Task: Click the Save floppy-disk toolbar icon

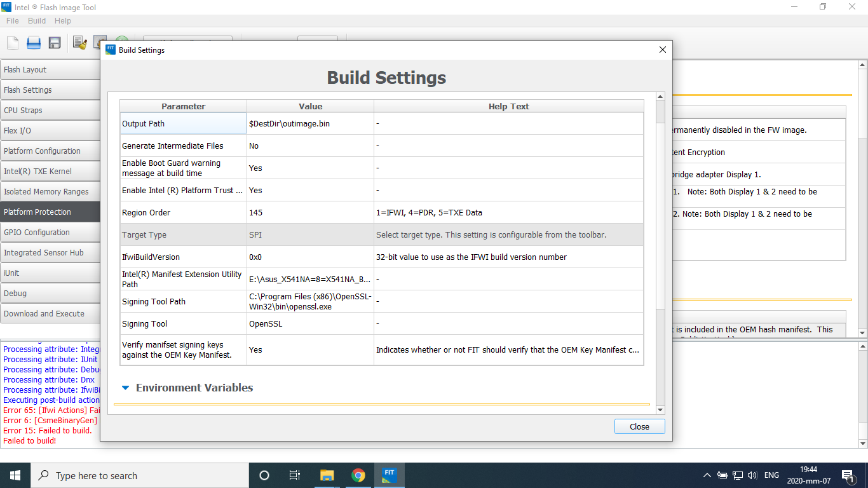Action: point(55,43)
